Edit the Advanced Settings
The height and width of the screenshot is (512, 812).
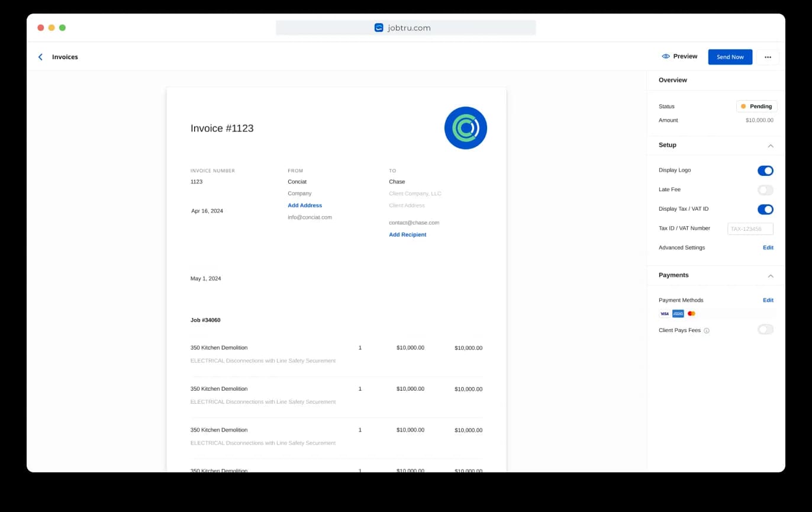tap(768, 247)
